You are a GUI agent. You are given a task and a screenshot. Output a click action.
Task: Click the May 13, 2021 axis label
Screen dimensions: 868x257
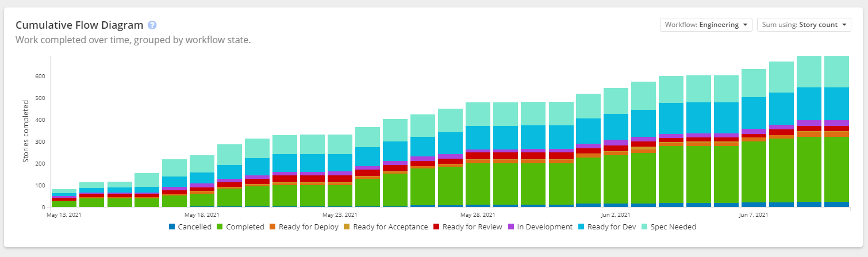coord(63,215)
